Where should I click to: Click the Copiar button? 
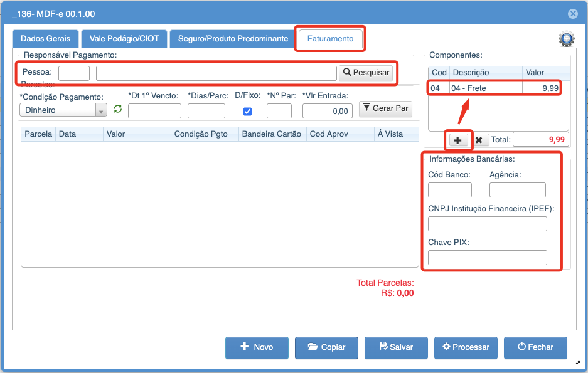coord(326,347)
